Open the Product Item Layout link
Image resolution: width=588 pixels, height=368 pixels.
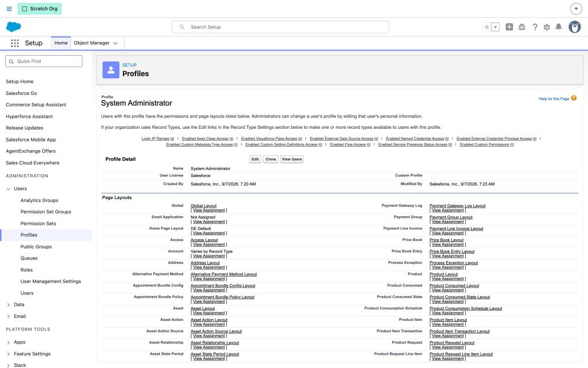448,320
